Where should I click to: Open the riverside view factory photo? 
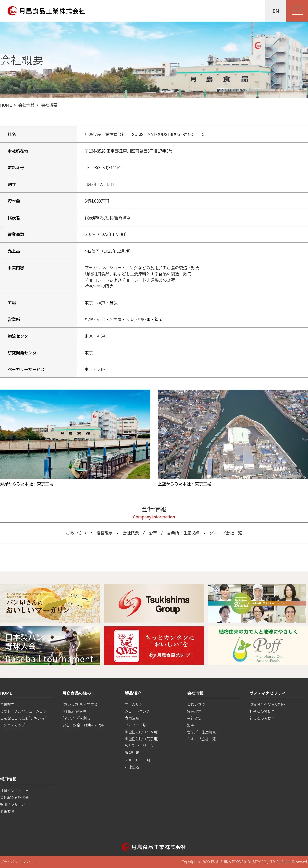click(x=75, y=434)
